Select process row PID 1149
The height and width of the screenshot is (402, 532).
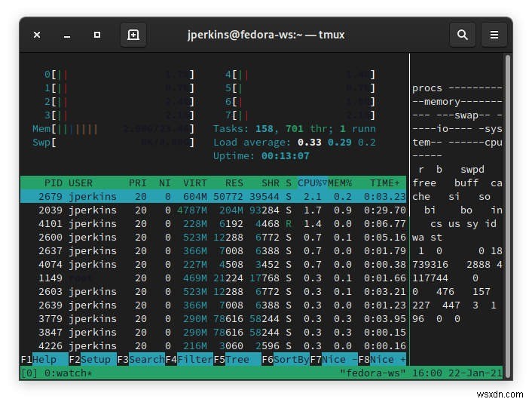click(x=213, y=278)
